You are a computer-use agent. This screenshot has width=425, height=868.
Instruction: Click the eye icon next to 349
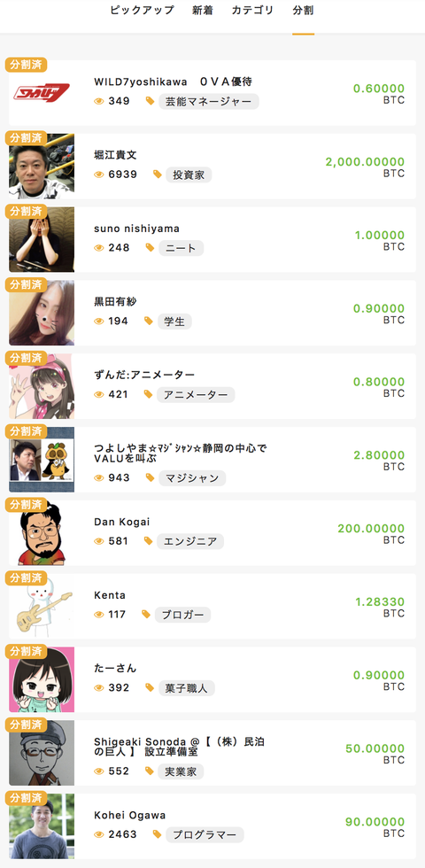tap(99, 101)
